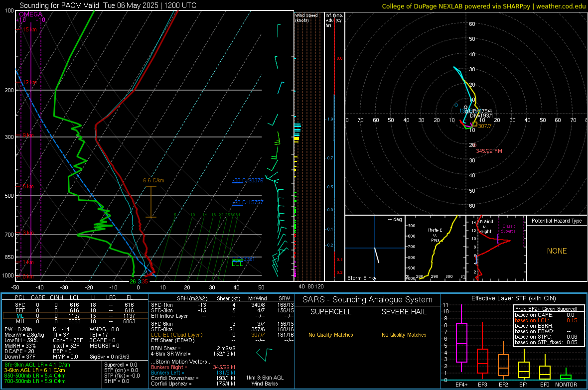
Task: Click the sounding title for PAOM
Action: pos(108,5)
